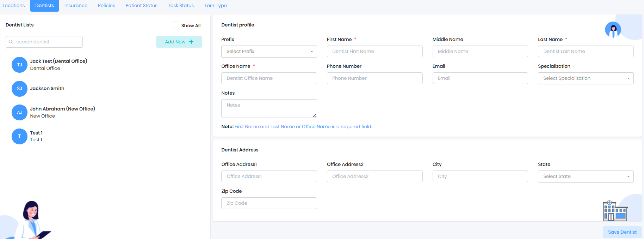Click the T avatar for Test 1
This screenshot has height=239, width=644.
19,136
